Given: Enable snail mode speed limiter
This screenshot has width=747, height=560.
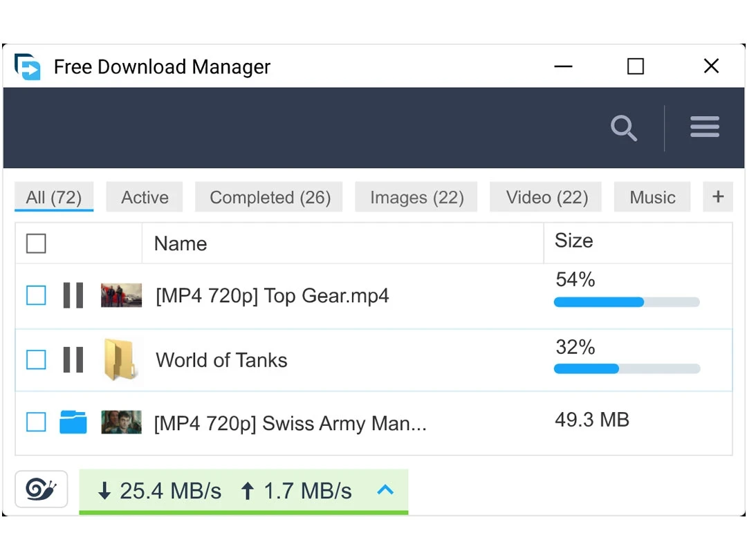Looking at the screenshot, I should [40, 490].
